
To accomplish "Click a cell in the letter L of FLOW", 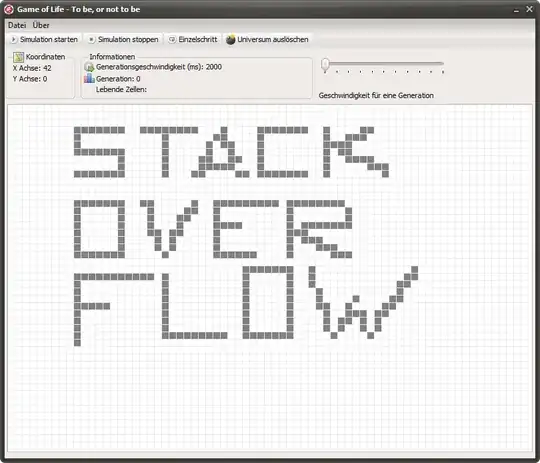I will coord(165,307).
